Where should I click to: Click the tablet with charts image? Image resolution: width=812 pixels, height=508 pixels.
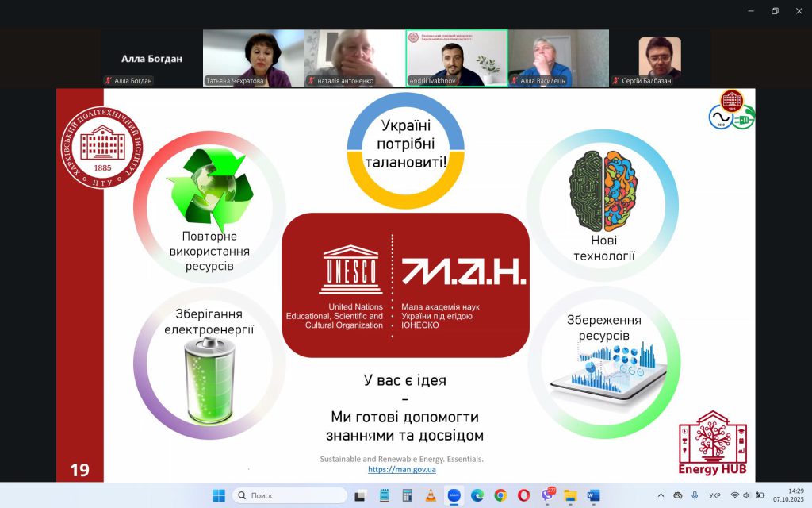[x=609, y=375]
